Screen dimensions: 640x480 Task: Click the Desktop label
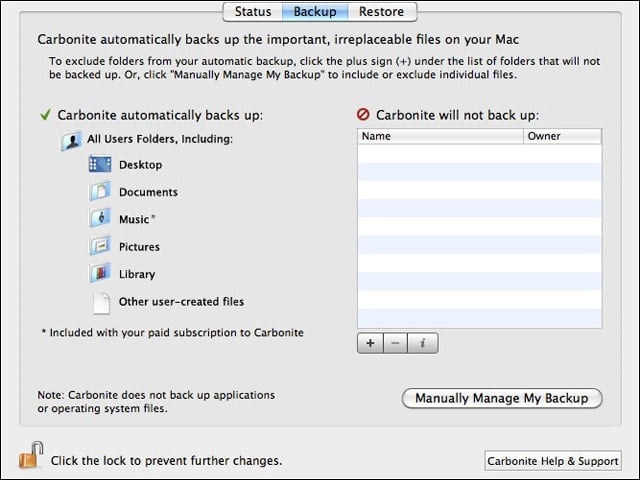pyautogui.click(x=140, y=165)
